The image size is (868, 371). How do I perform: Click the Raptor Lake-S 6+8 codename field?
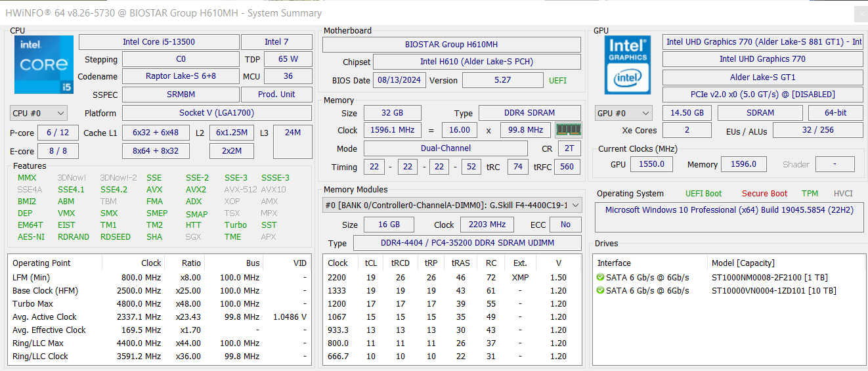click(x=181, y=76)
